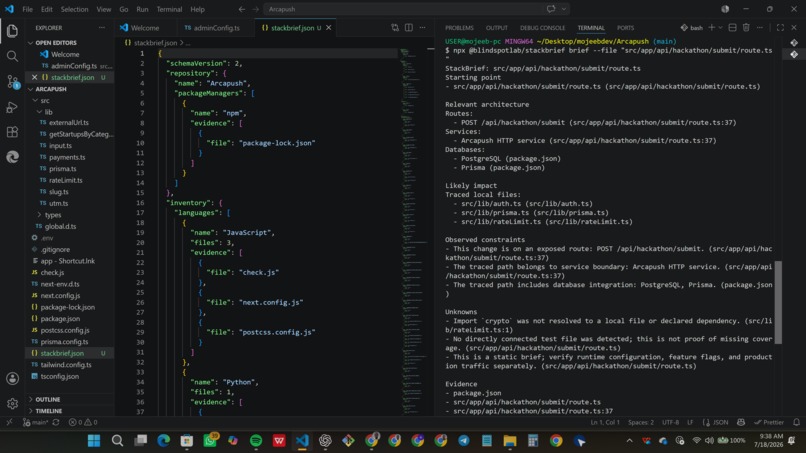Switch to the Ports panel tab

tap(626, 28)
